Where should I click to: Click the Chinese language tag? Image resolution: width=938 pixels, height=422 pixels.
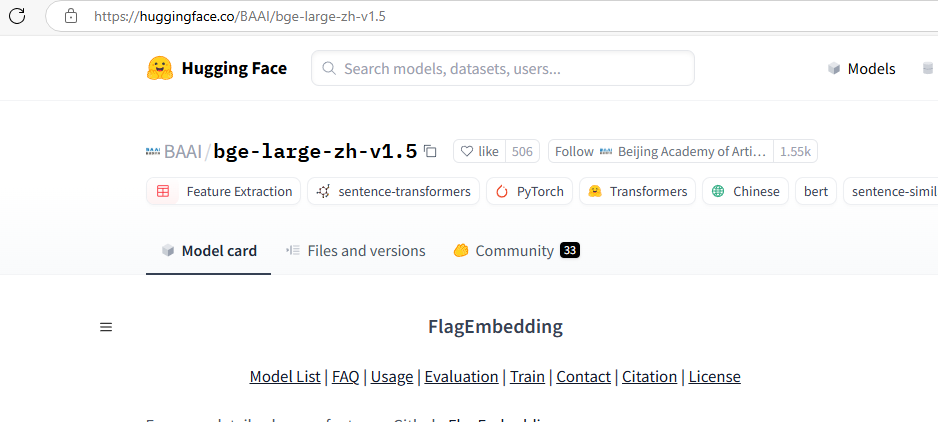click(745, 192)
